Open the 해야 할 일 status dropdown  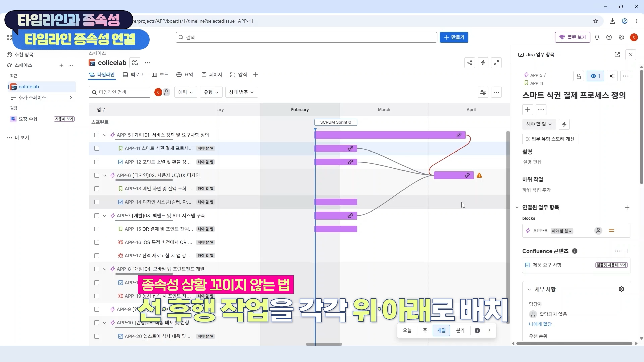click(539, 124)
